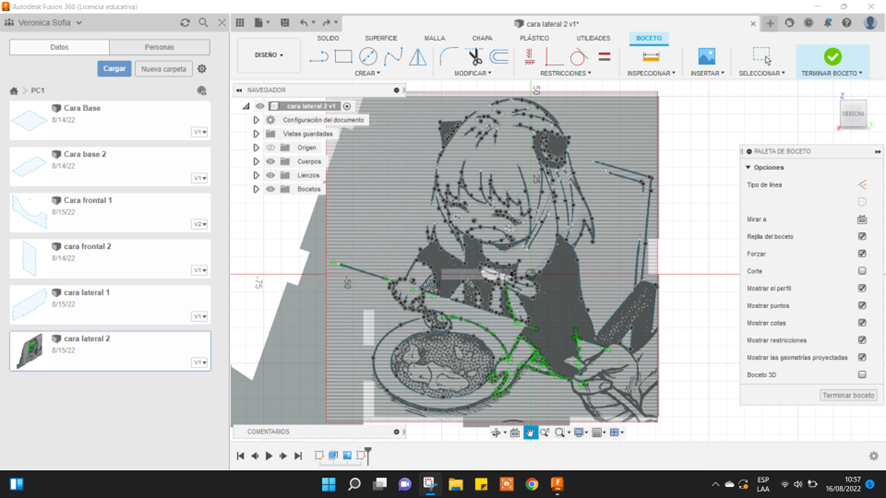Select the Rectangle sketch tool

pos(343,57)
